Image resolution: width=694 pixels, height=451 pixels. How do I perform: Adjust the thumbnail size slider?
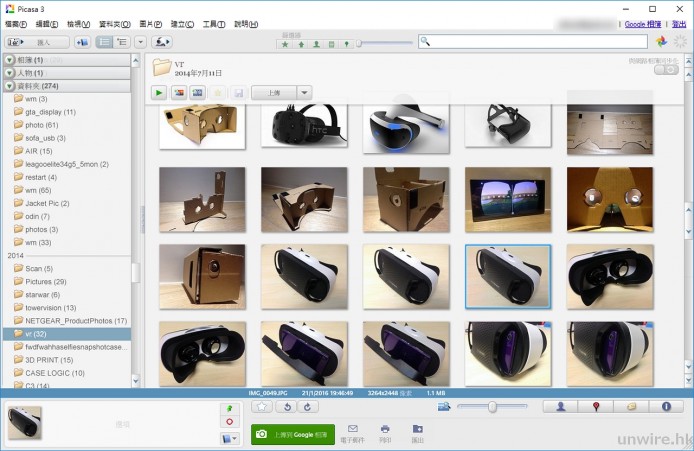492,406
